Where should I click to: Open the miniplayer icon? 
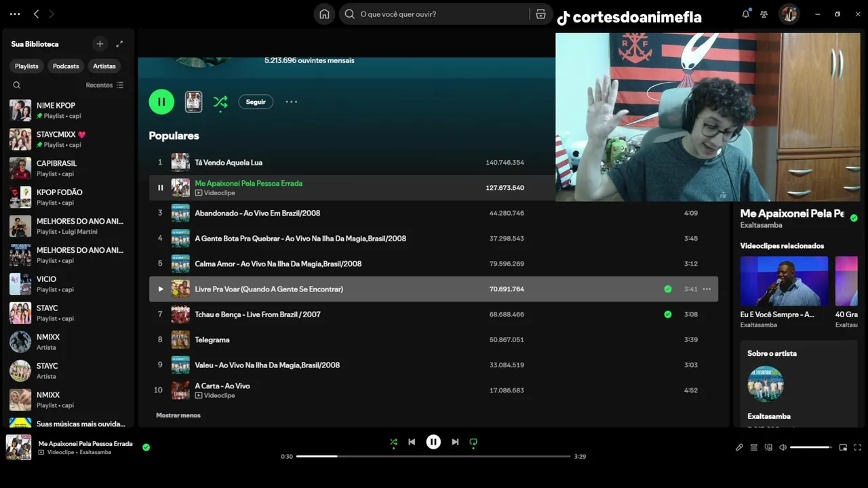point(843,447)
